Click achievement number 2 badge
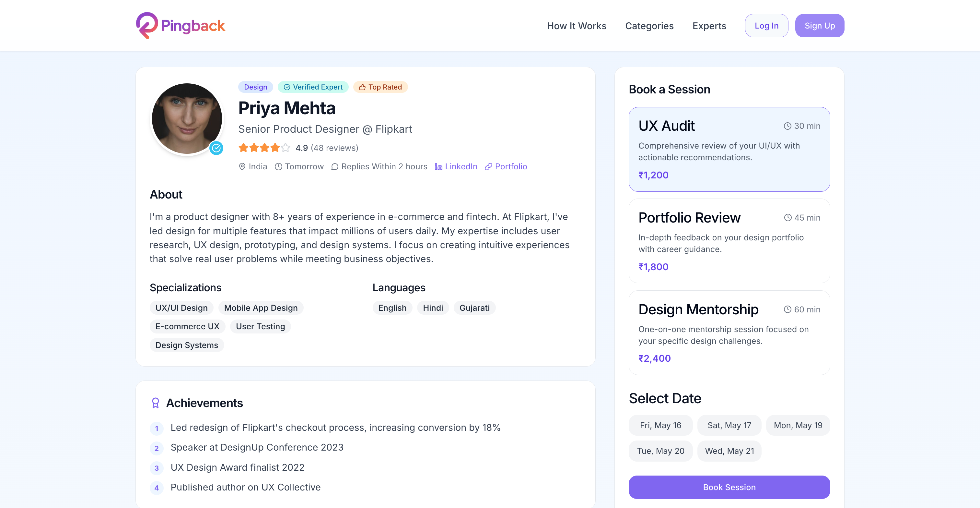The width and height of the screenshot is (980, 508). pos(156,448)
